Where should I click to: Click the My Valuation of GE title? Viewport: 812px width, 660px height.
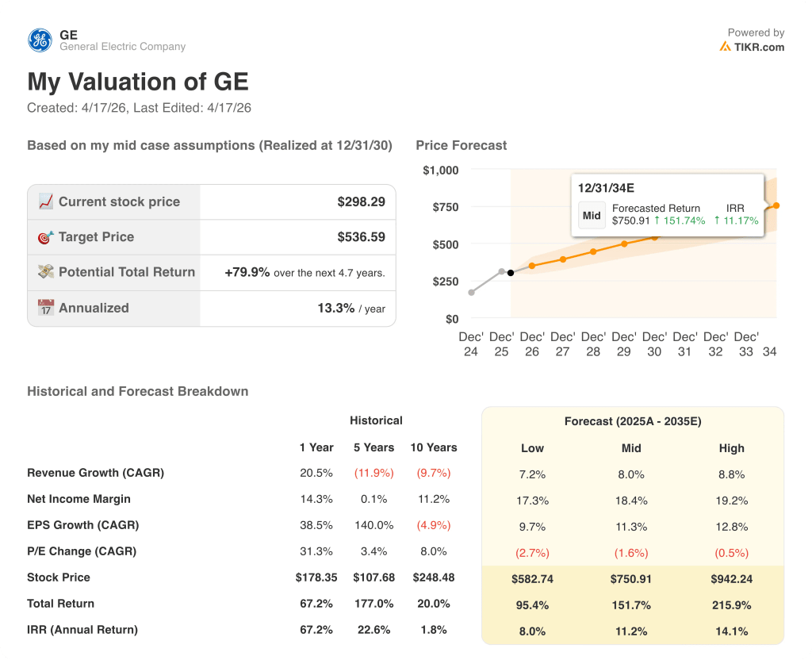point(138,82)
